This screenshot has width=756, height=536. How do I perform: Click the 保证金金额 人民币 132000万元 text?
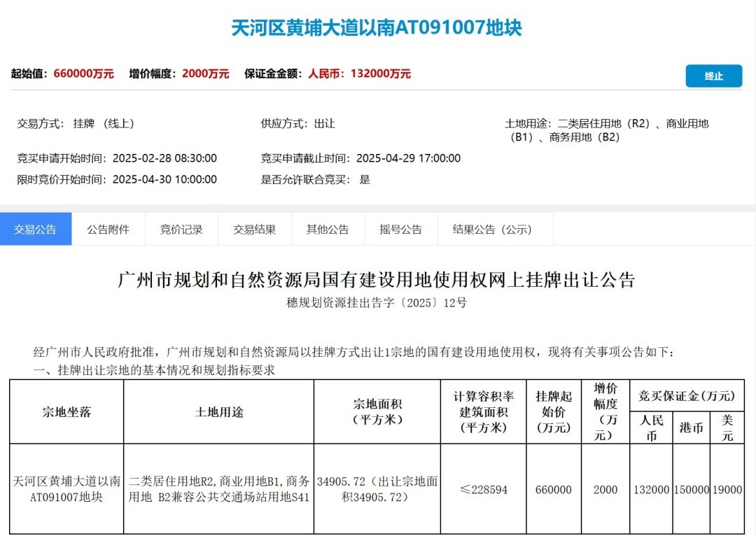tap(359, 73)
